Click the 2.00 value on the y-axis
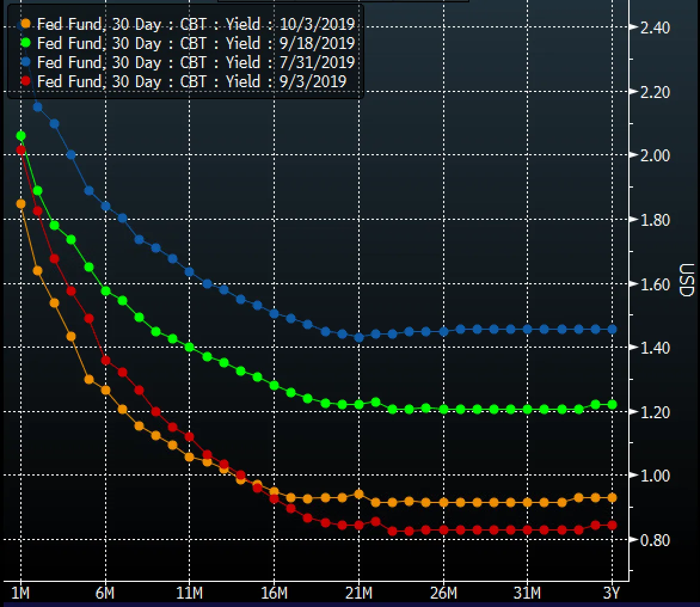700x607 pixels. tap(655, 155)
